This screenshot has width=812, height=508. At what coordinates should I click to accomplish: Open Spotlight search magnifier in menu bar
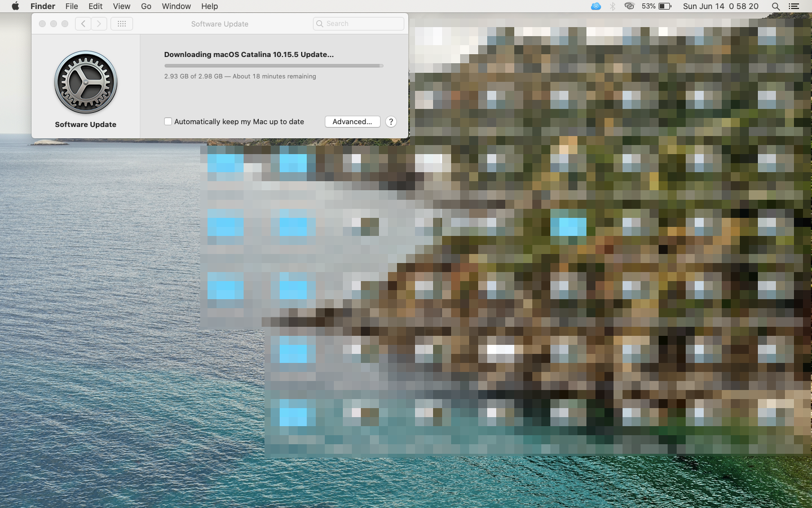click(776, 6)
